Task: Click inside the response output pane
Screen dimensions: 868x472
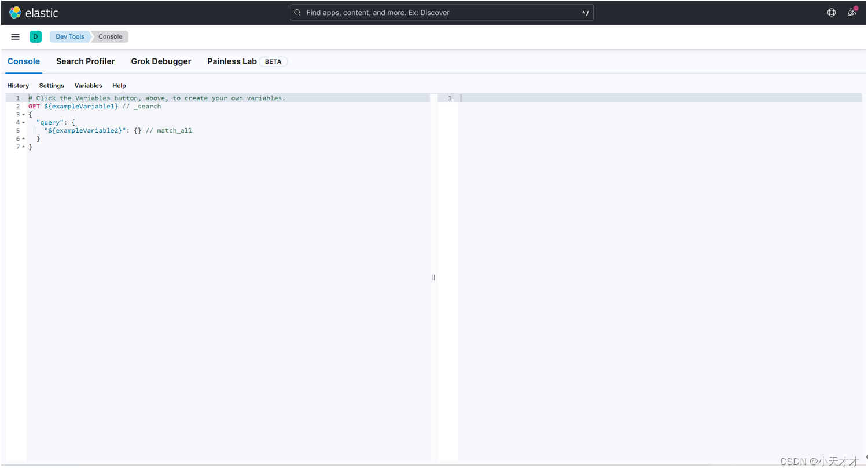Action: (660, 278)
